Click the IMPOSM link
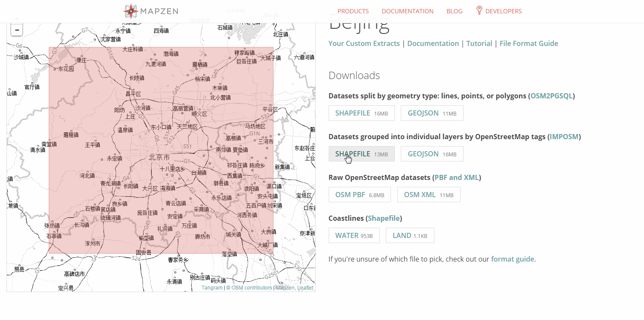Image resolution: width=644 pixels, height=320 pixels. coord(564,137)
